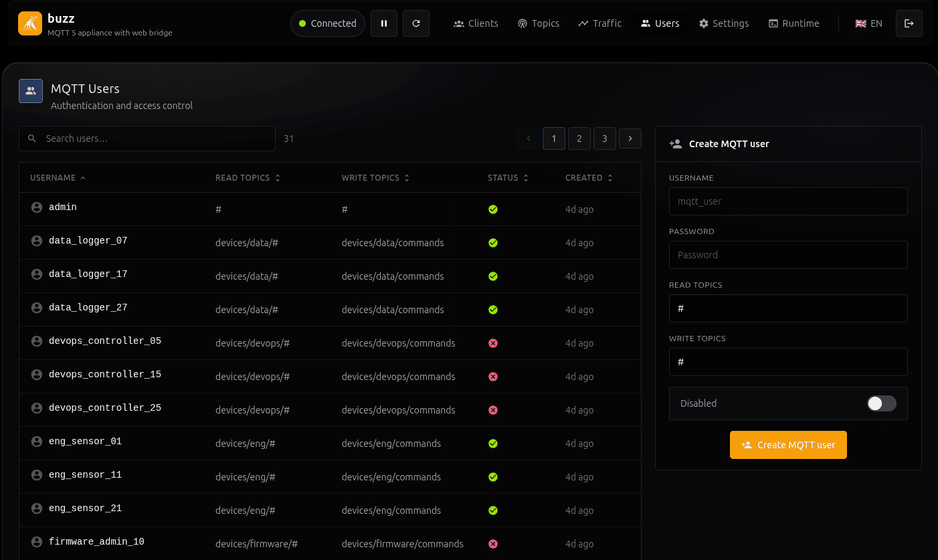Viewport: 938px width, 560px height.
Task: Click the avatar icon for devops_controller_05
Action: pos(37,341)
